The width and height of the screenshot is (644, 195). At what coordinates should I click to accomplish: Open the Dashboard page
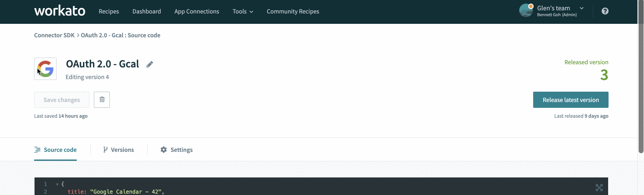click(146, 12)
